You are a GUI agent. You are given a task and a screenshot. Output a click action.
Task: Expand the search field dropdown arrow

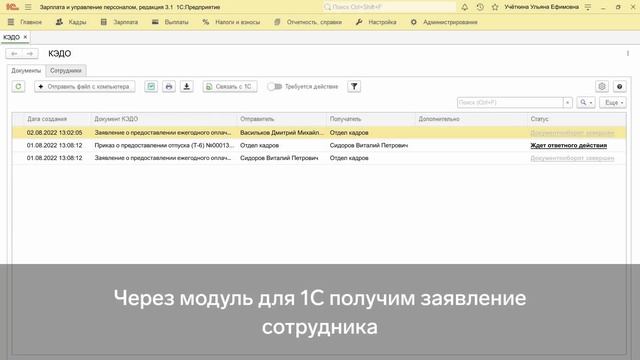pyautogui.click(x=567, y=102)
